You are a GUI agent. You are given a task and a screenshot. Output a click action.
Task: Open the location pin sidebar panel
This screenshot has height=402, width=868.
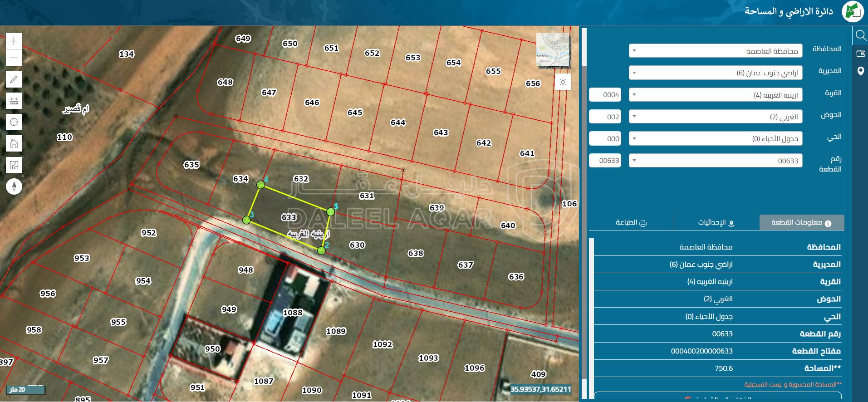tap(860, 71)
